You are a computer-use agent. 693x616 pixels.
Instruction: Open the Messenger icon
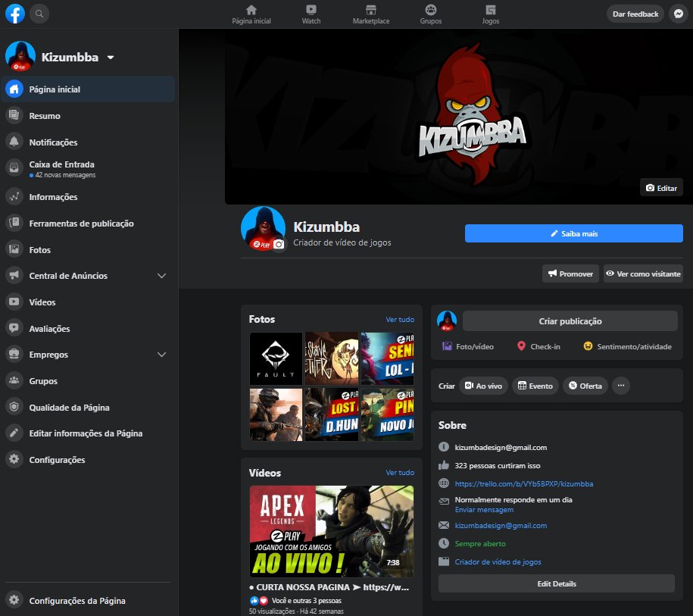click(679, 14)
